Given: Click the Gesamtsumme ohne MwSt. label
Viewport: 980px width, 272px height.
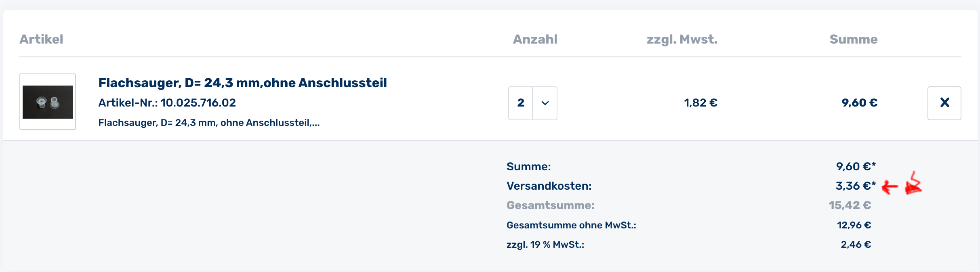Looking at the screenshot, I should coord(571,225).
